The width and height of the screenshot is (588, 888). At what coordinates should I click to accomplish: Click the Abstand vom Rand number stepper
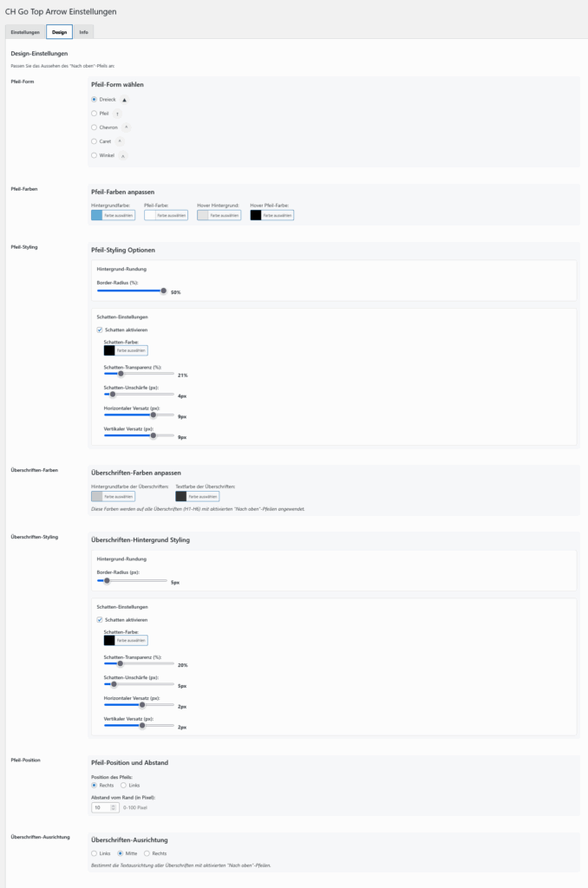pos(113,807)
